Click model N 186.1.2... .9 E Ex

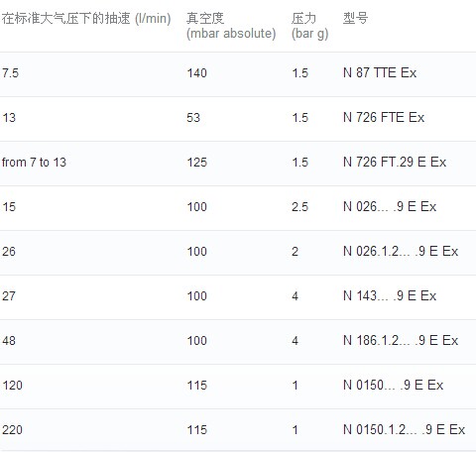[401, 341]
